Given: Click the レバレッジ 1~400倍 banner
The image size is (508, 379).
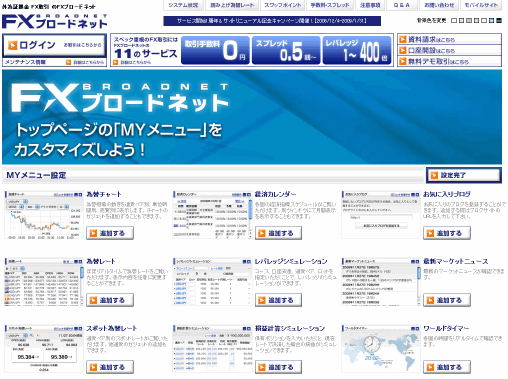Looking at the screenshot, I should coord(356,50).
